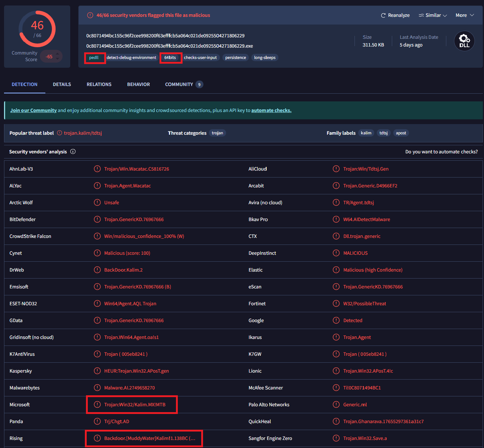Click the alert icon in the Fortinet row

pos(336,303)
